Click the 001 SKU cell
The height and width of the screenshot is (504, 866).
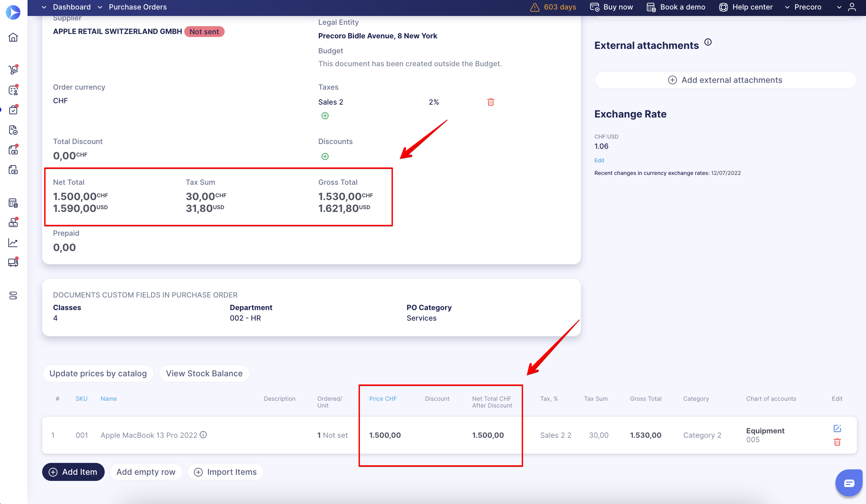coord(82,435)
